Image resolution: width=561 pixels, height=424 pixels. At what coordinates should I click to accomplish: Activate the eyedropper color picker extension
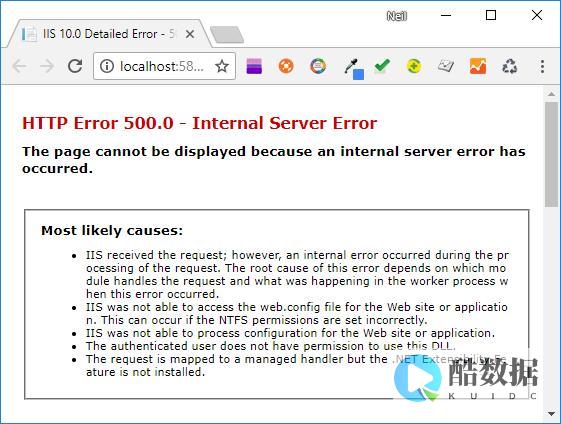tap(353, 69)
